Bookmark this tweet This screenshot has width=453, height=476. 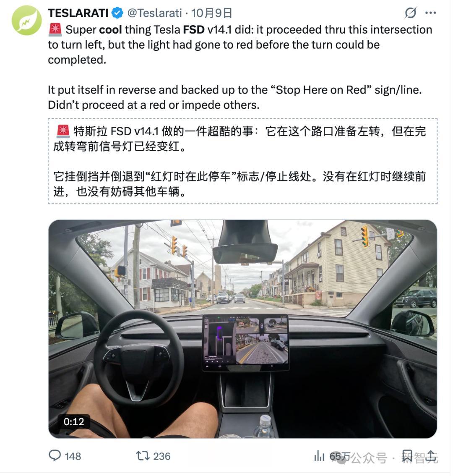click(x=407, y=456)
